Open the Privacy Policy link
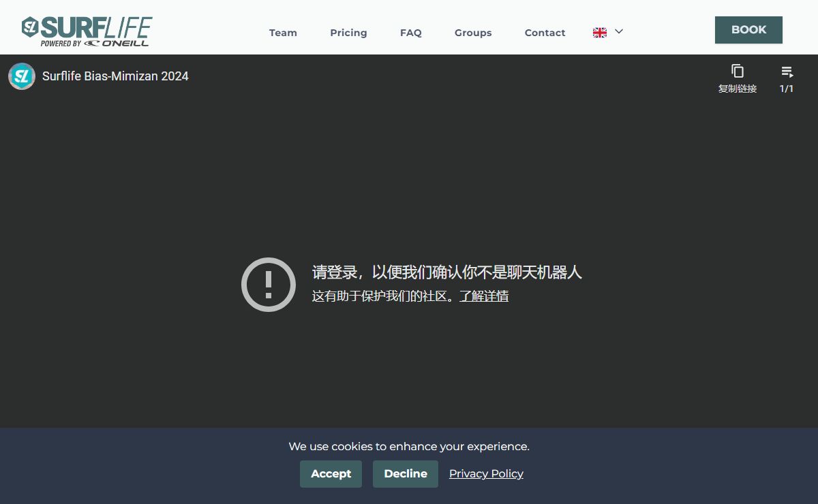The image size is (818, 504). tap(486, 474)
